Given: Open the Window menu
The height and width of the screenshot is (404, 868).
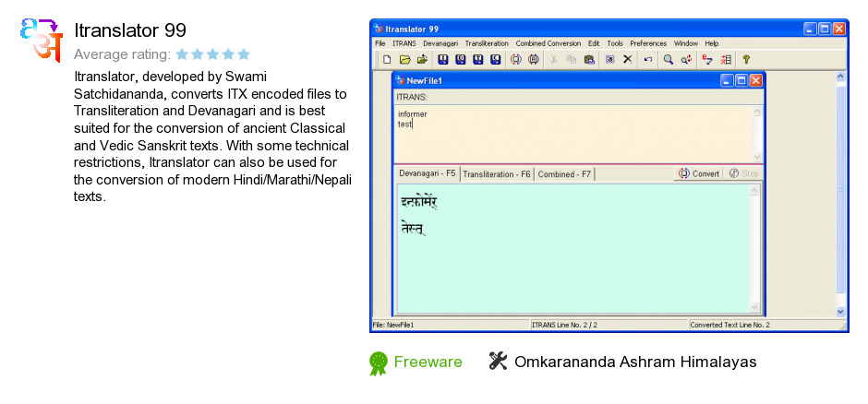Looking at the screenshot, I should click(x=686, y=43).
